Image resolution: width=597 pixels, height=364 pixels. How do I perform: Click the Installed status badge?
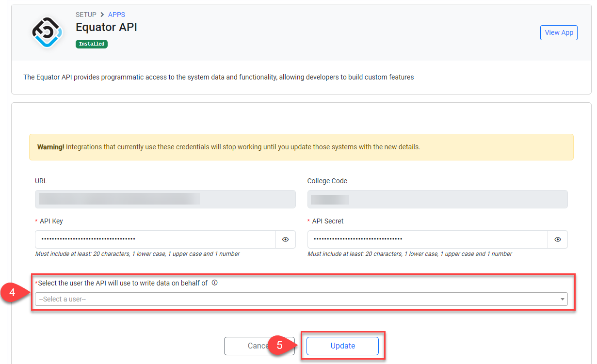coord(92,44)
